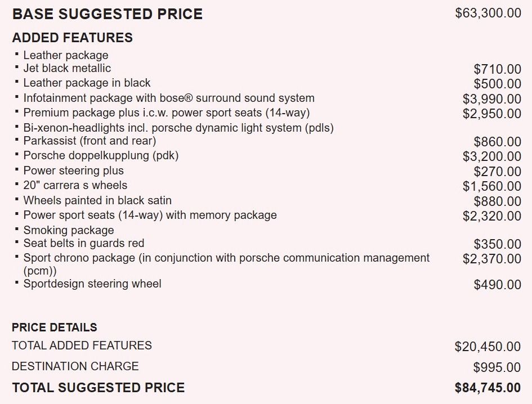Image resolution: width=532 pixels, height=404 pixels.
Task: Select the Added Features heading
Action: [x=72, y=38]
